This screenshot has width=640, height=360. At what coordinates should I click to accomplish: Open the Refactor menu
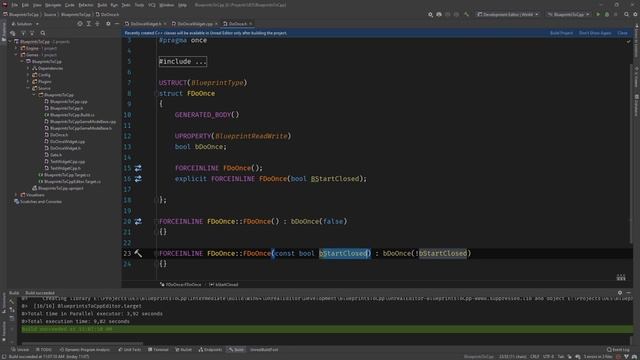(x=86, y=5)
